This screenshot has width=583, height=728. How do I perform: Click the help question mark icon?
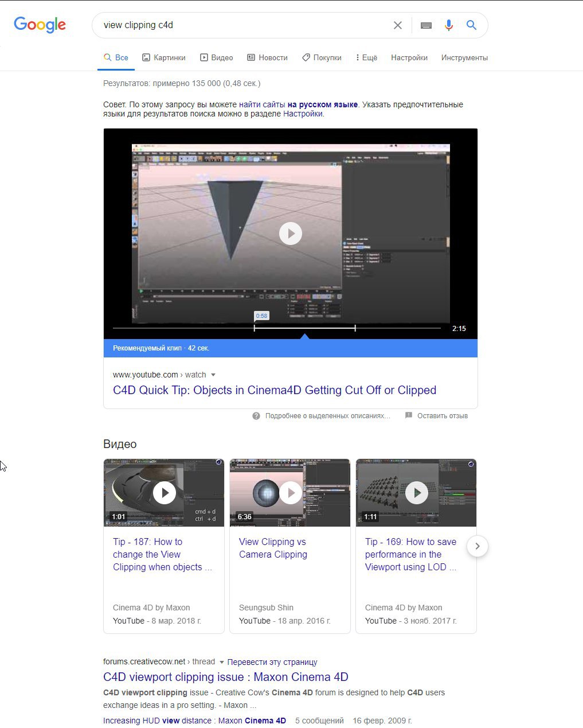click(x=256, y=416)
